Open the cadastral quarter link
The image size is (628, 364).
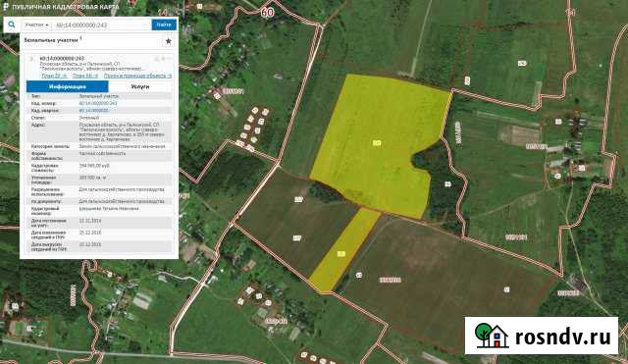point(94,110)
